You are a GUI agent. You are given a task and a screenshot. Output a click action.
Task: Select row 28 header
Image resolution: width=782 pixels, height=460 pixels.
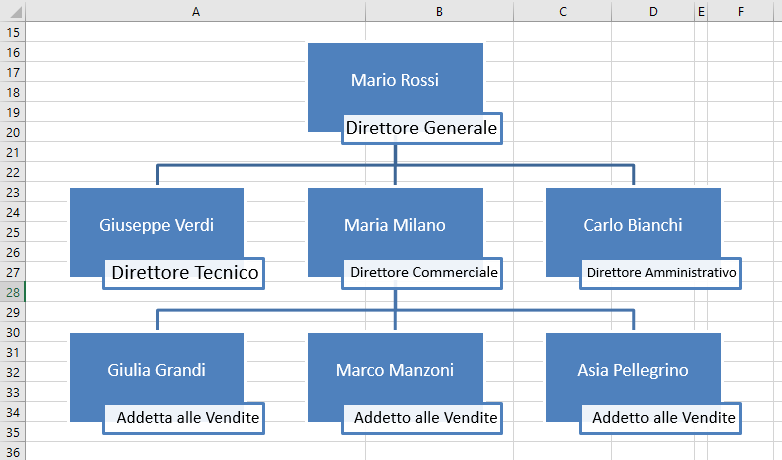(13, 292)
